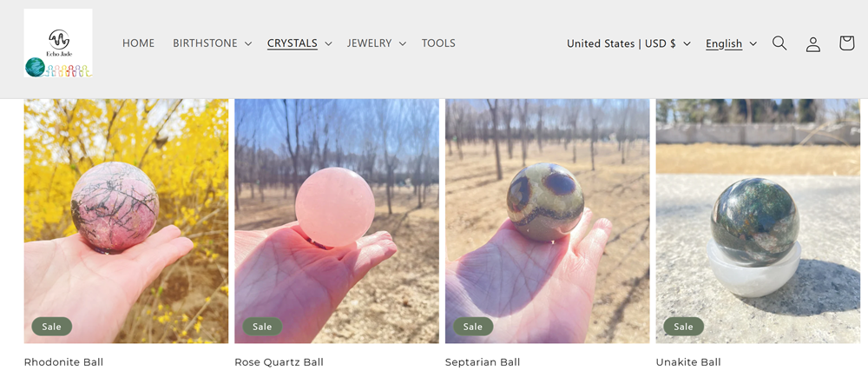The width and height of the screenshot is (868, 377).
Task: Click the Rhodonite Ball product photo
Action: [126, 221]
